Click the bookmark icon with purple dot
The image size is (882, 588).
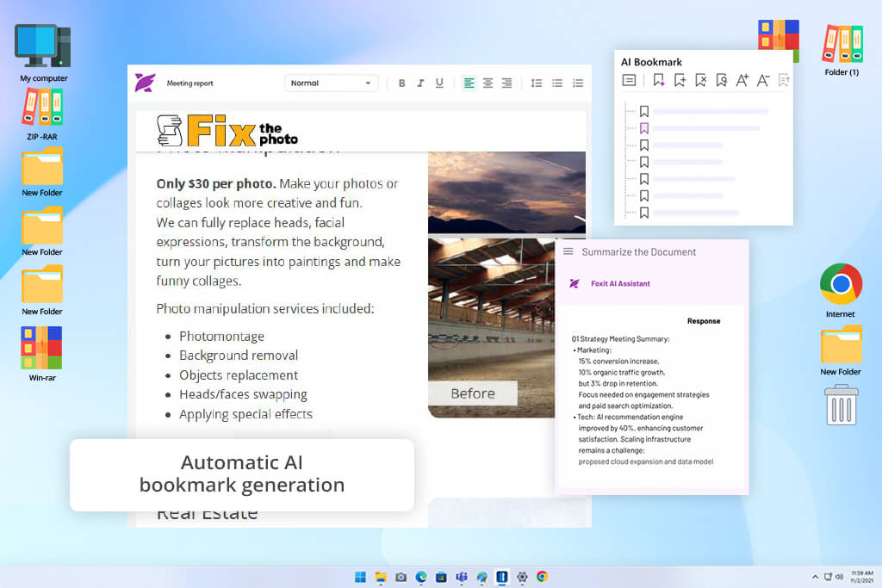click(x=658, y=80)
